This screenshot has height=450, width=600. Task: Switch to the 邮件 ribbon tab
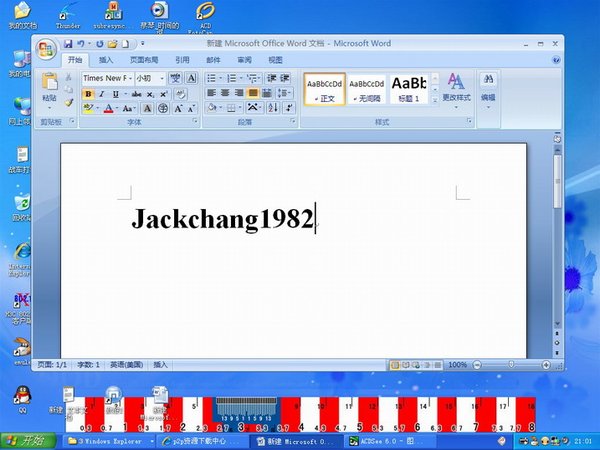213,60
